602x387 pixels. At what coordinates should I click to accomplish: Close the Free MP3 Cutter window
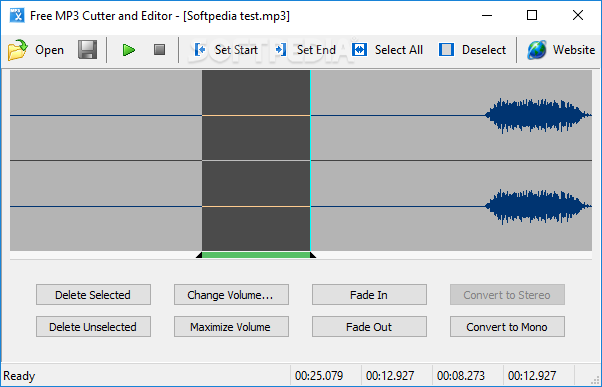click(577, 15)
